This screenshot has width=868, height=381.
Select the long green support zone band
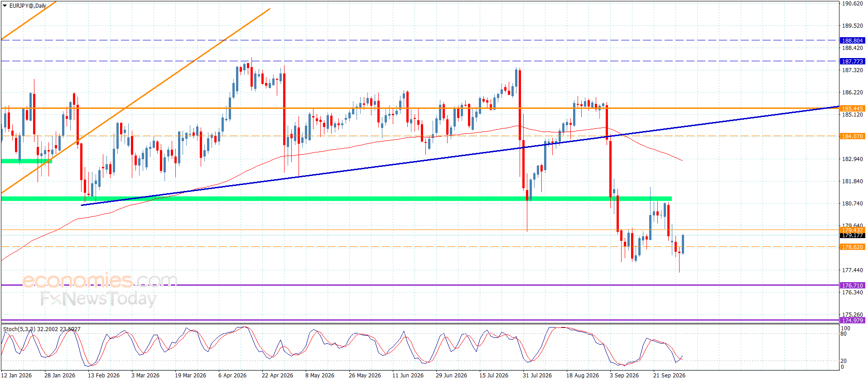[336, 199]
